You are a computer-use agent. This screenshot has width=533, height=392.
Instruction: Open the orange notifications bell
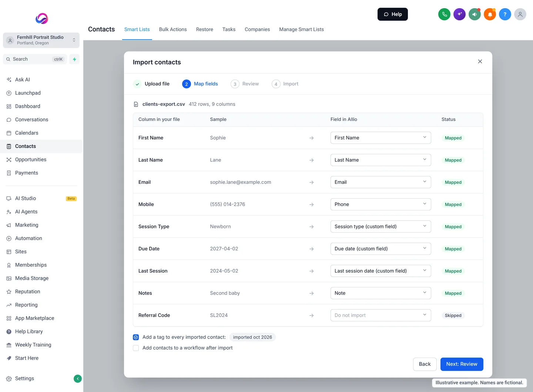pyautogui.click(x=490, y=14)
